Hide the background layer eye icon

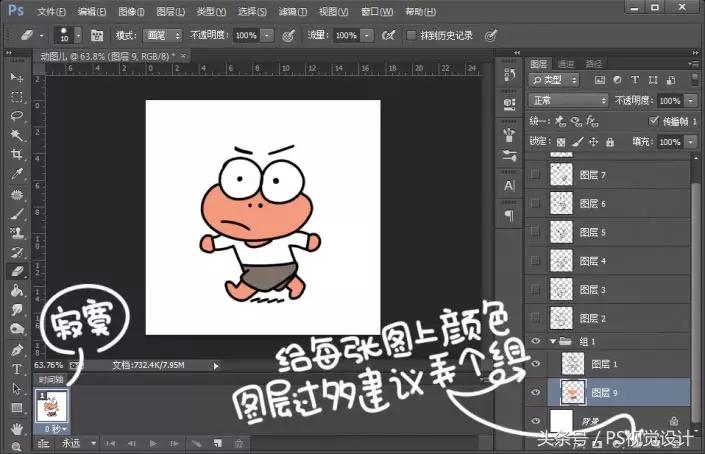(535, 421)
